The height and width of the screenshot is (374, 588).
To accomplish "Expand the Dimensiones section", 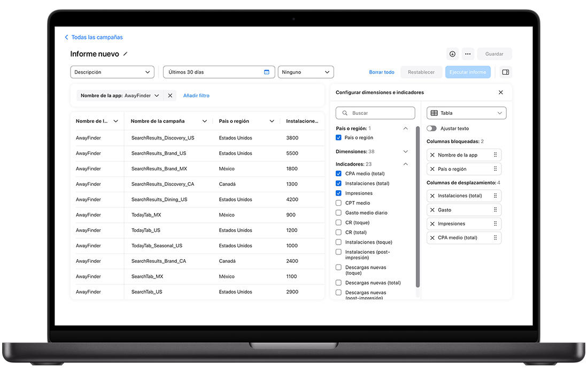I will 405,152.
